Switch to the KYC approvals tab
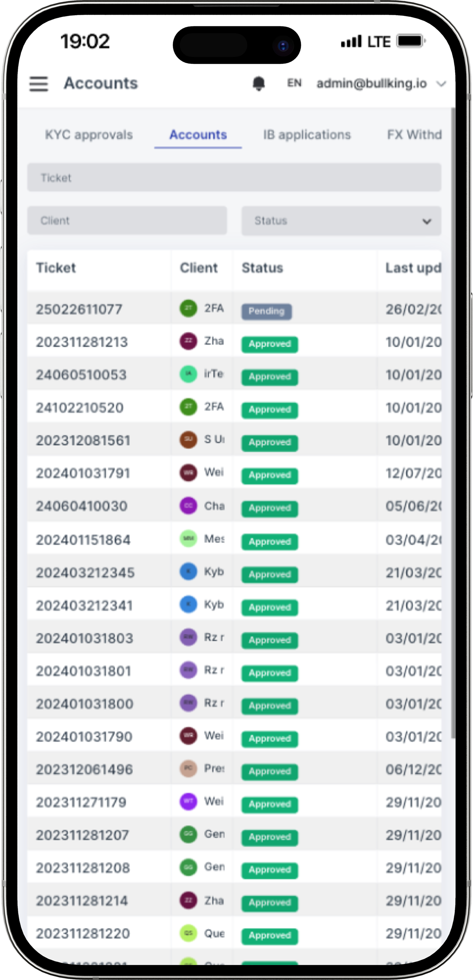The width and height of the screenshot is (473, 980). [89, 135]
